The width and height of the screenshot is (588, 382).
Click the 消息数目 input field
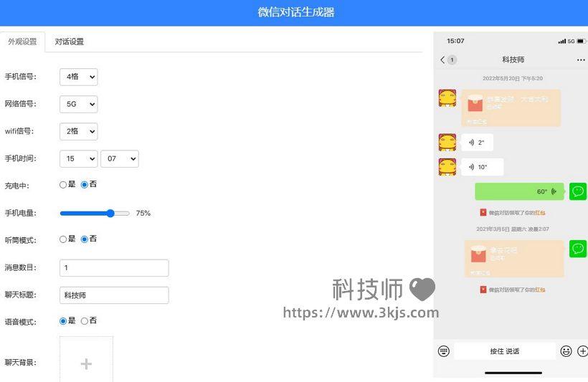coord(114,267)
